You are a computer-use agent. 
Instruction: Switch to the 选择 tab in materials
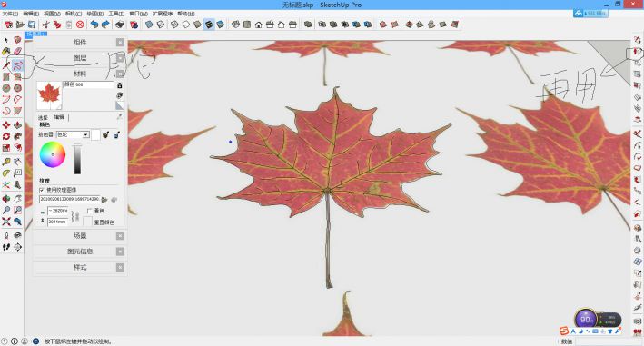(x=43, y=117)
